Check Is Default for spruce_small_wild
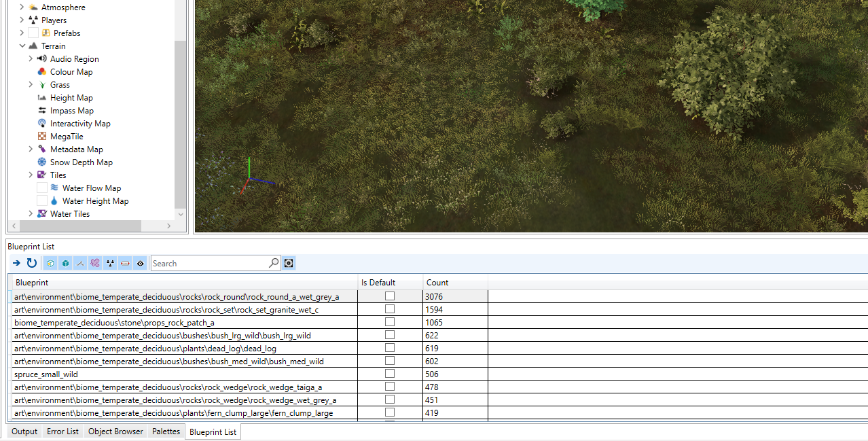This screenshot has height=441, width=868. coord(390,374)
